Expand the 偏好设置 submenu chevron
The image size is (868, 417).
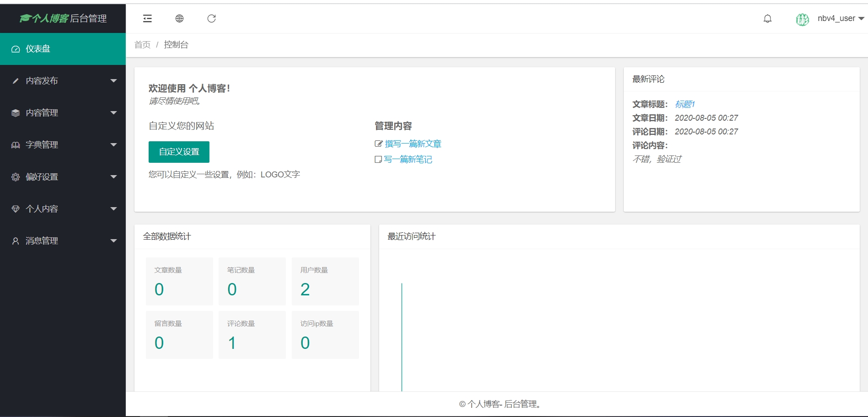click(x=113, y=176)
